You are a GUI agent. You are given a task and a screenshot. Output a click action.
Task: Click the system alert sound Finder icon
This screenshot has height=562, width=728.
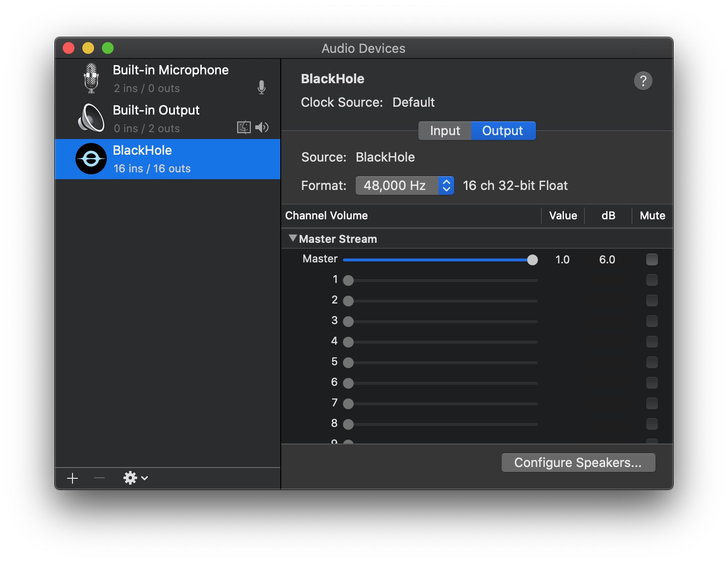pos(244,127)
